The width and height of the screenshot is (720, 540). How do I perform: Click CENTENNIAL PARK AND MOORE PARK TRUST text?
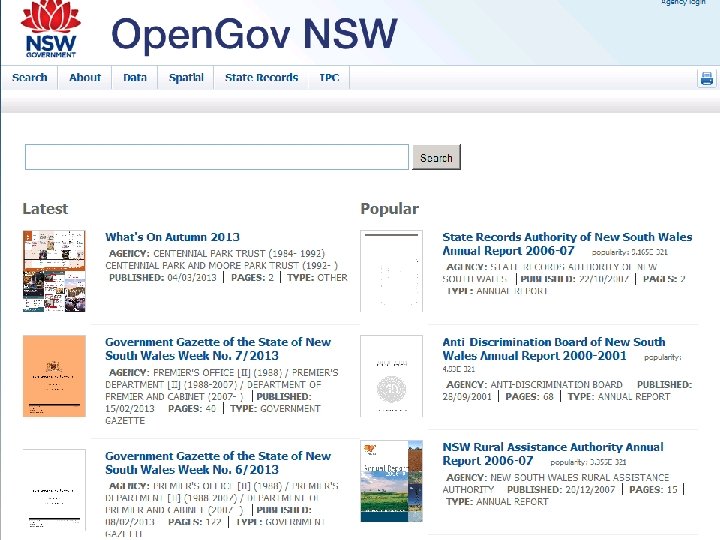pyautogui.click(x=221, y=265)
